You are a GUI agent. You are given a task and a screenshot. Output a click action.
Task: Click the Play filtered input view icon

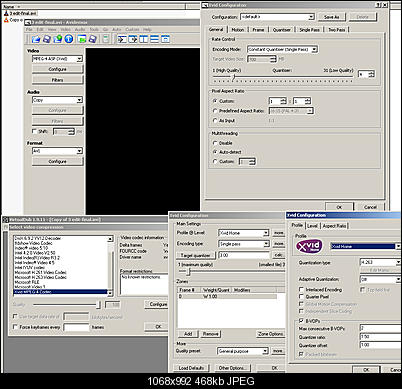[122, 39]
